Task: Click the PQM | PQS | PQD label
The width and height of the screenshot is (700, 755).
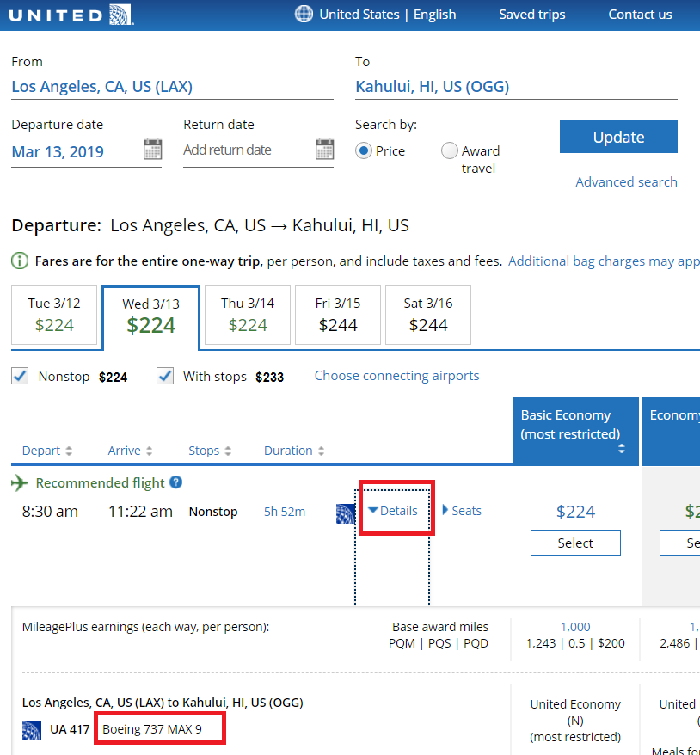Action: [x=439, y=643]
